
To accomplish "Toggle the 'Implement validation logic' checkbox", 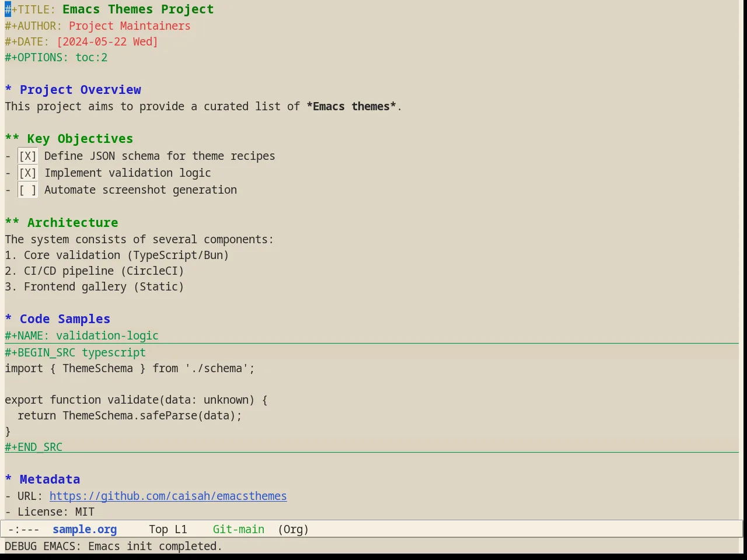I will pos(27,173).
